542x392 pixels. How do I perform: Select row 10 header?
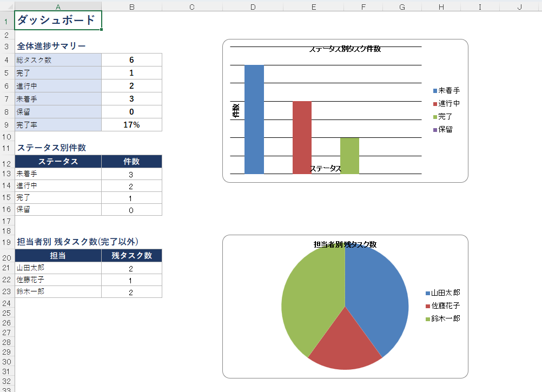(7, 137)
